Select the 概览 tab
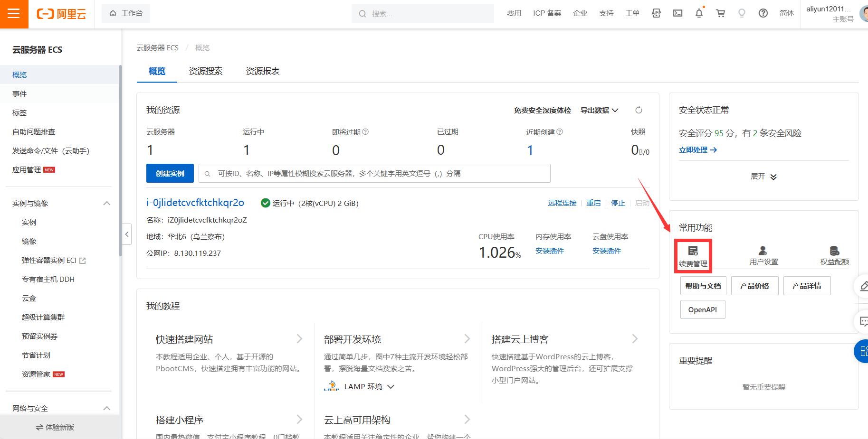 tap(157, 71)
